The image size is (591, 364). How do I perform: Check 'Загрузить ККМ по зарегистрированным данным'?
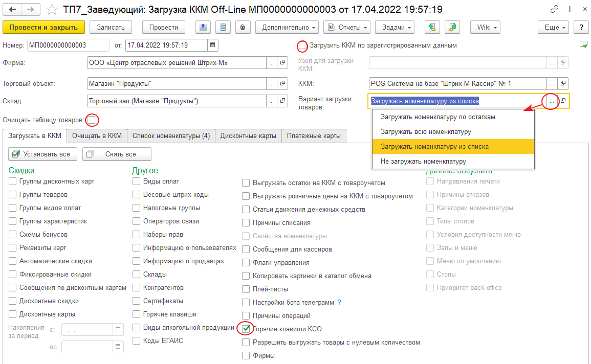pyautogui.click(x=303, y=45)
